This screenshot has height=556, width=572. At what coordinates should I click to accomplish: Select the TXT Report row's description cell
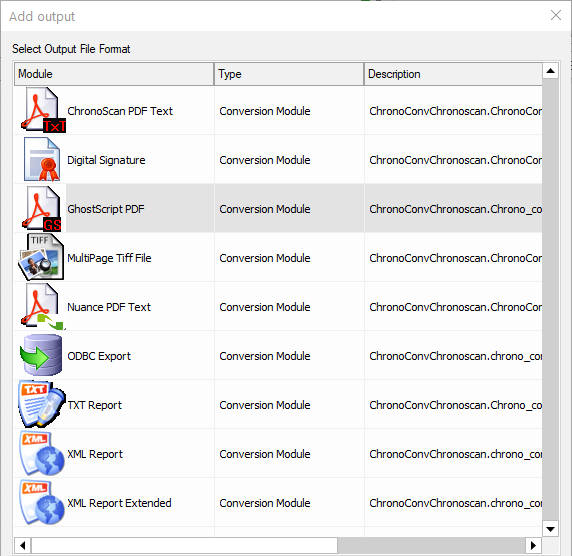[x=453, y=405]
